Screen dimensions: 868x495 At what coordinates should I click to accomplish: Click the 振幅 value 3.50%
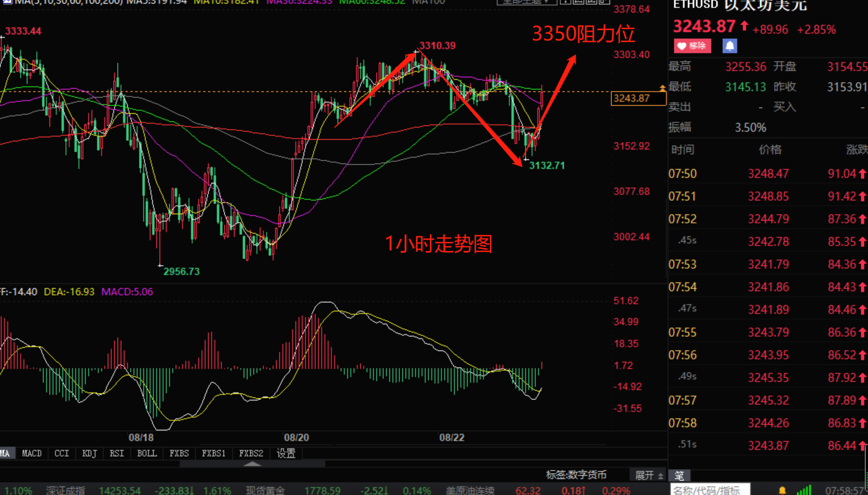coord(750,127)
